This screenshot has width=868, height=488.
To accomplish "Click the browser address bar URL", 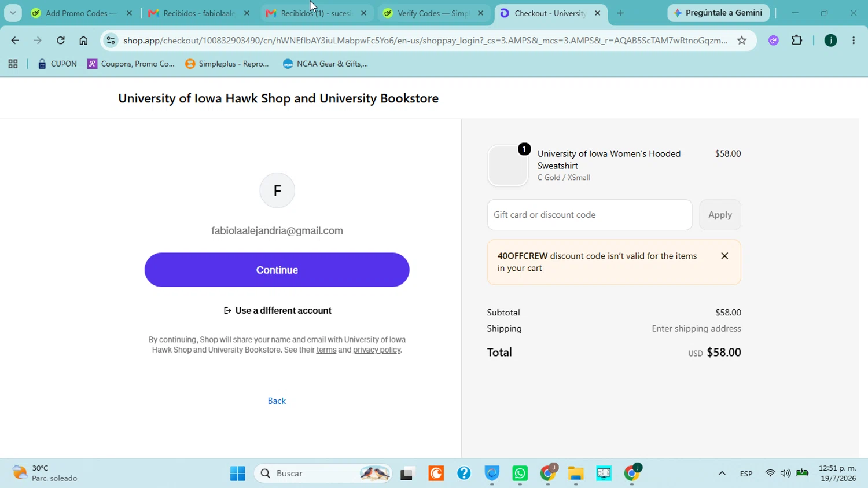I will 425,41.
